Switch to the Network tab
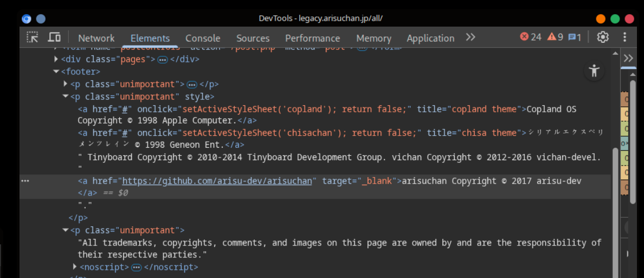The height and width of the screenshot is (278, 644). [96, 38]
